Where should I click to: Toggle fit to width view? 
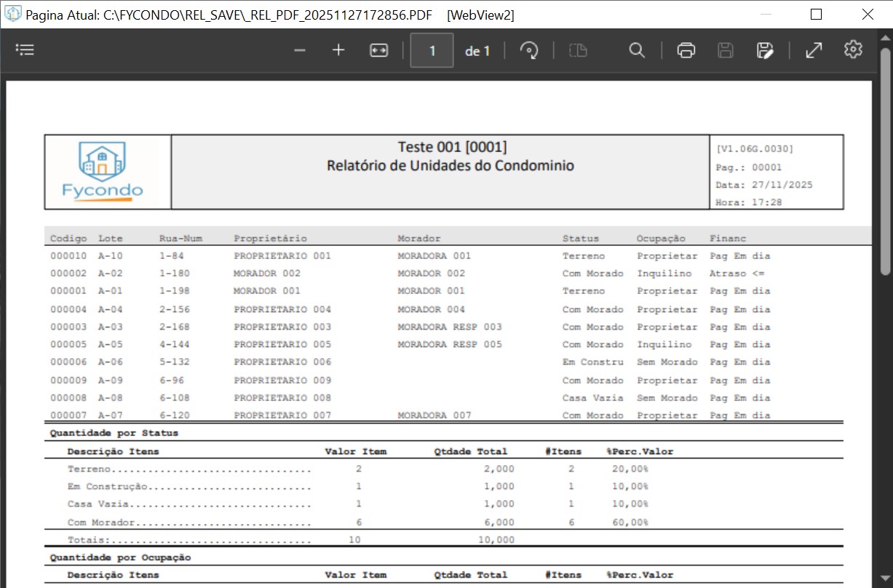coord(378,50)
